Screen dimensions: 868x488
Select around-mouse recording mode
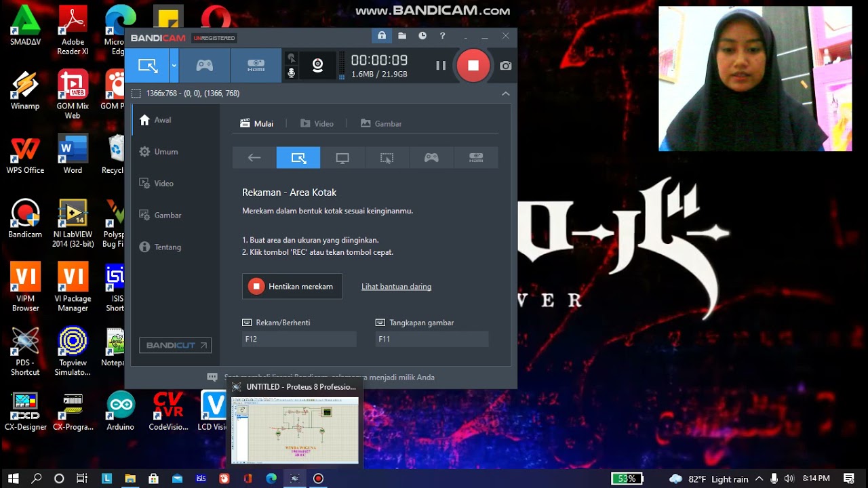(387, 158)
